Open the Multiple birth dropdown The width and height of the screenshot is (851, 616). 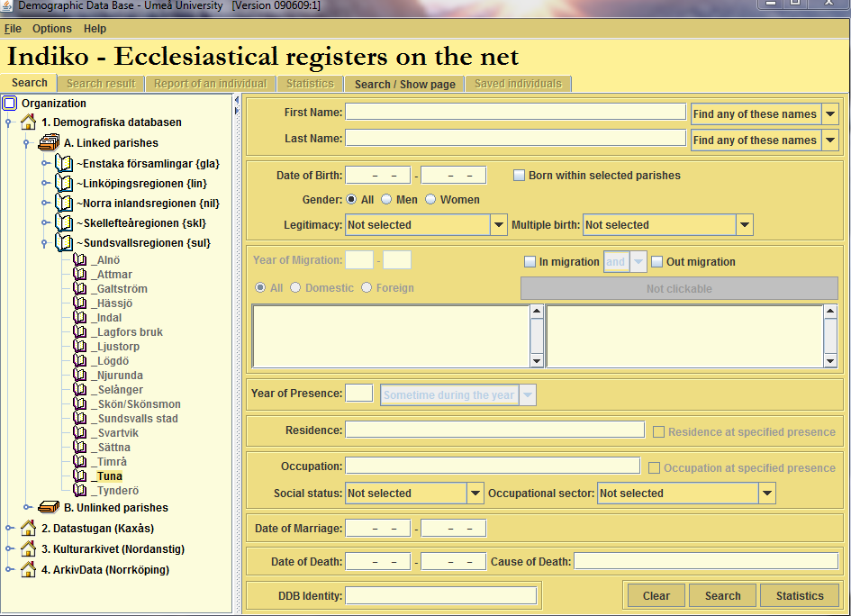744,224
